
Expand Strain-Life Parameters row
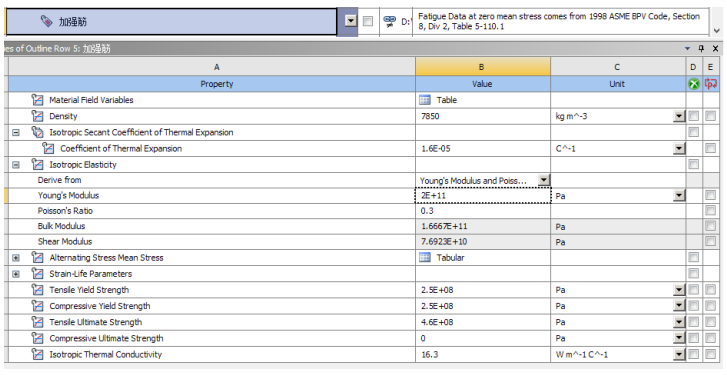(x=16, y=274)
